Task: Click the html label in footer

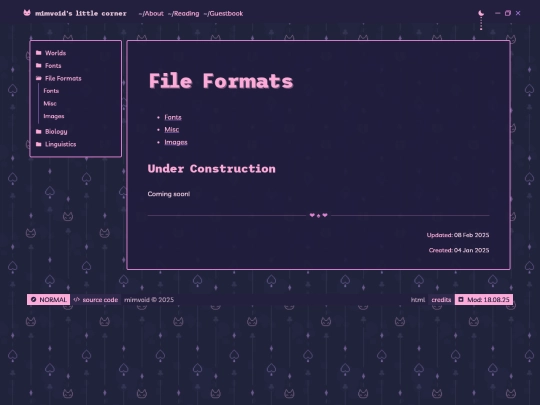Action: 418,300
